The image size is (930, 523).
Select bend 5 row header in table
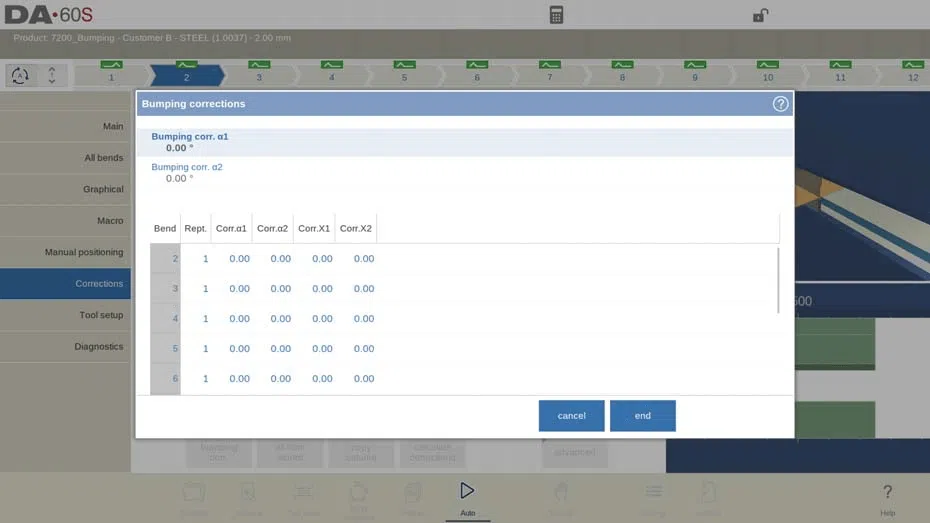coord(165,349)
